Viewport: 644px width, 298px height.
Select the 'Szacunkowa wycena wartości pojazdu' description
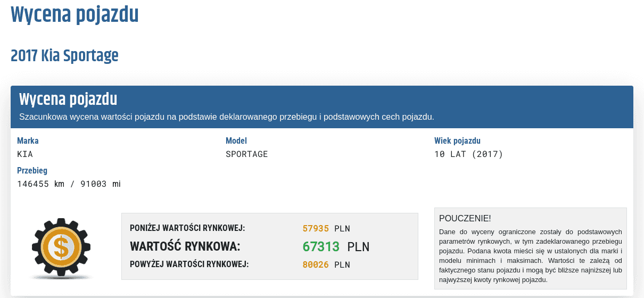pos(227,117)
